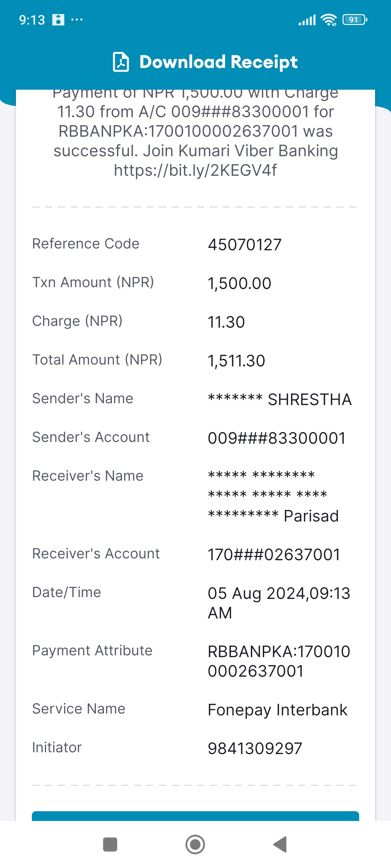
Task: Tap the Download Receipt title text
Action: tap(218, 62)
